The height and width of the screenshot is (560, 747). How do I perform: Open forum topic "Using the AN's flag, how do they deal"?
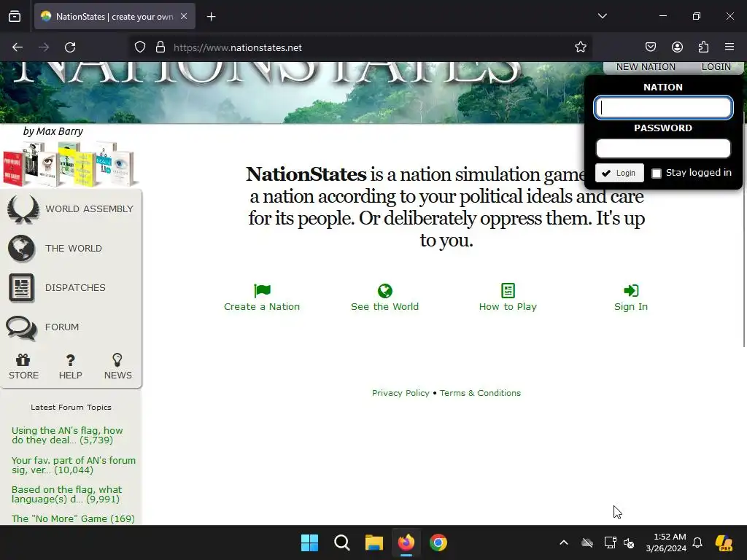coord(67,435)
